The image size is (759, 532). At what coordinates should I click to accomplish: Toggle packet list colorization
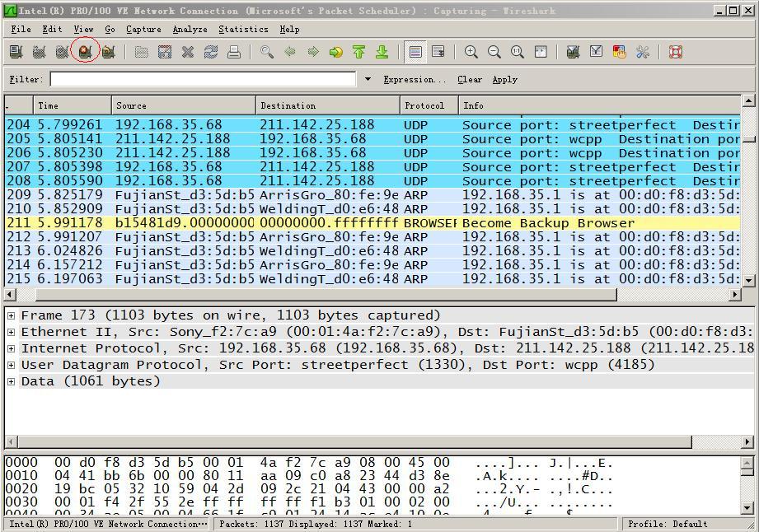pyautogui.click(x=415, y=52)
